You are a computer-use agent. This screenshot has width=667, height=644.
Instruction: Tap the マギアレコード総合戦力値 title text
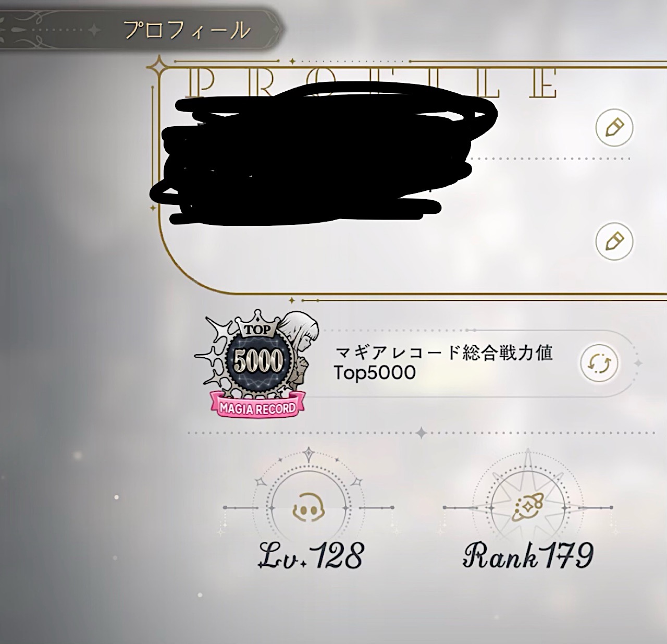(444, 353)
